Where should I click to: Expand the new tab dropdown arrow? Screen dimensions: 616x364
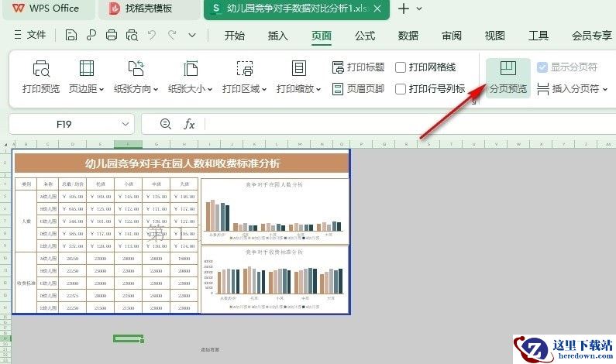click(x=419, y=9)
